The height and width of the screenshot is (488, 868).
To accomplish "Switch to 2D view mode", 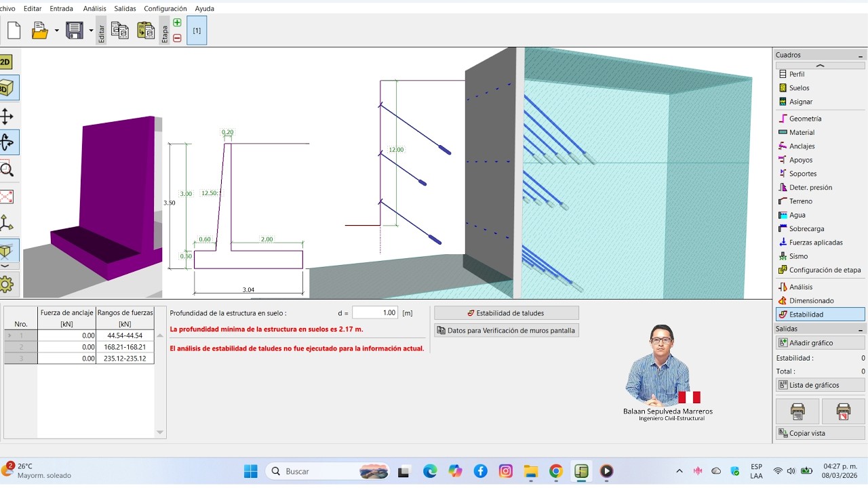I will [5, 62].
